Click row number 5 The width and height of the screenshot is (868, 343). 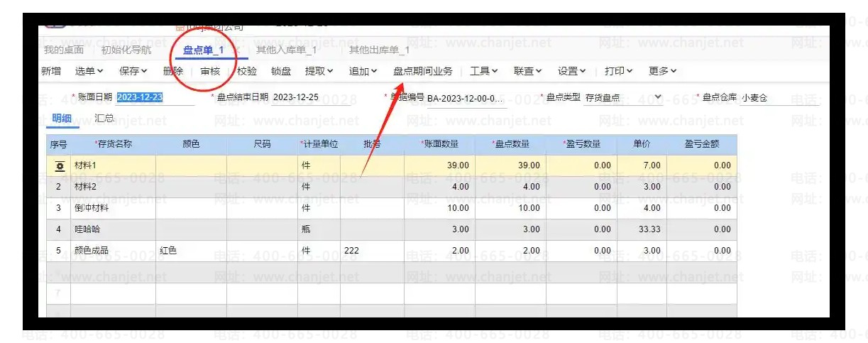pos(59,251)
